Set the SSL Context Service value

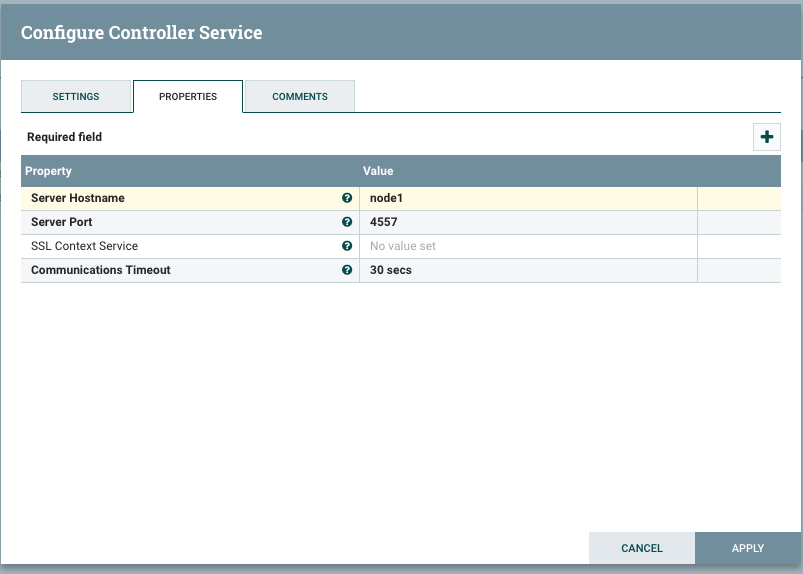[403, 246]
